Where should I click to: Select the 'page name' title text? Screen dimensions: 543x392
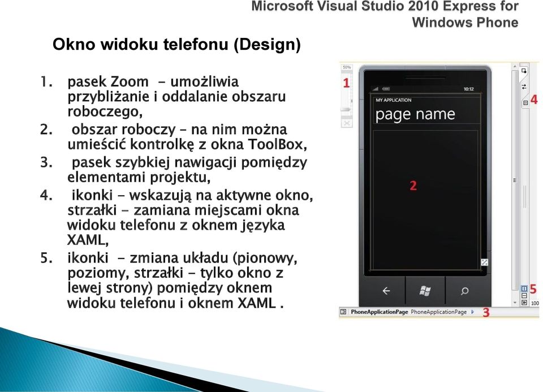pyautogui.click(x=415, y=114)
